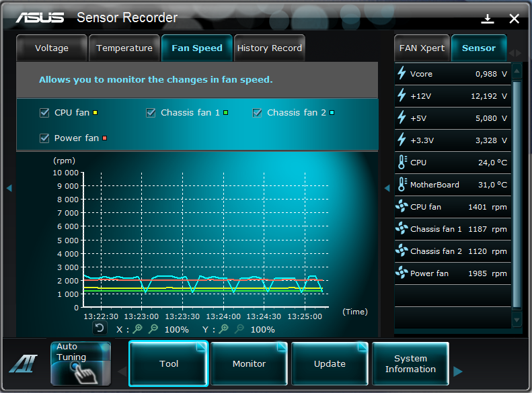Click the Auto Tuning button

tap(81, 363)
